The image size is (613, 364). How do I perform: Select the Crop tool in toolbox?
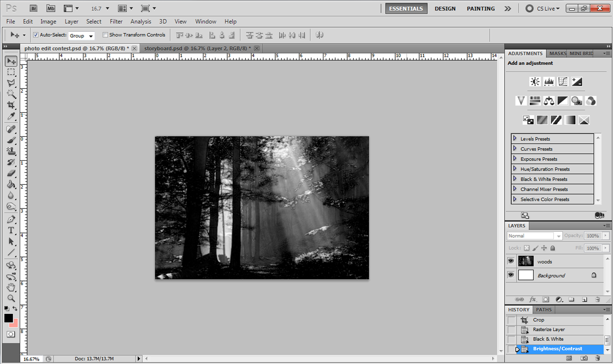click(x=11, y=105)
